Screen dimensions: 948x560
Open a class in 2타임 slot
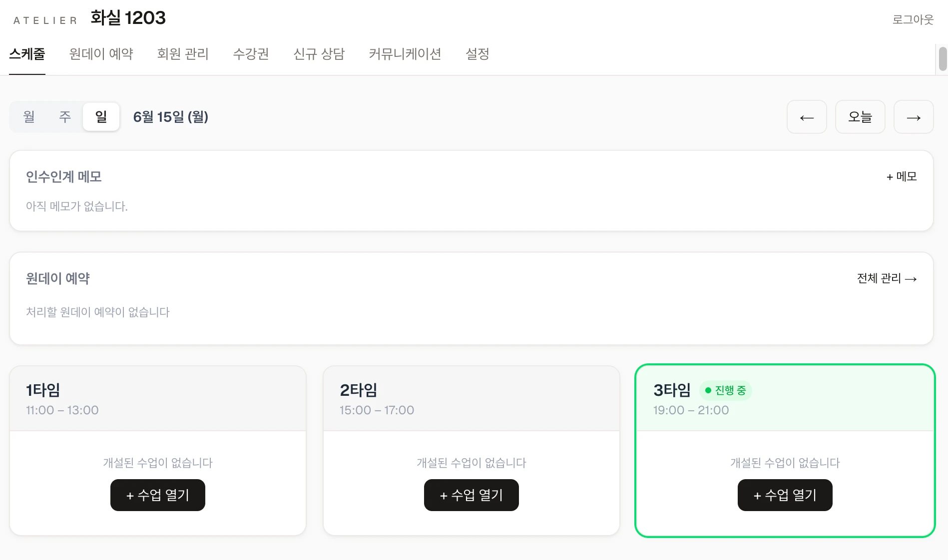point(472,495)
